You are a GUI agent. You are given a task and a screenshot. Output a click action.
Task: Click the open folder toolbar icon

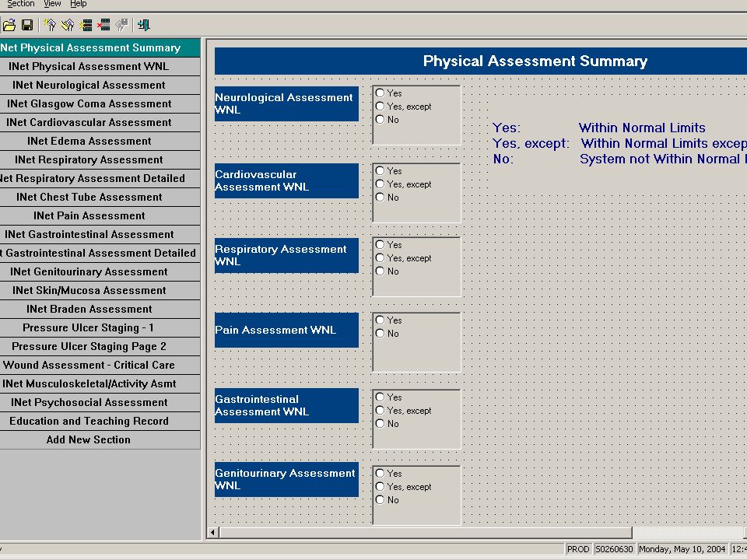(9, 25)
